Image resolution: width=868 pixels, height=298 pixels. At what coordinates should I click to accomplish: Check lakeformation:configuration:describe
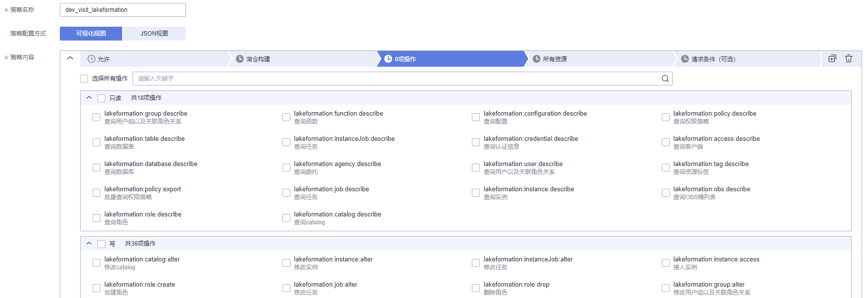pyautogui.click(x=476, y=117)
